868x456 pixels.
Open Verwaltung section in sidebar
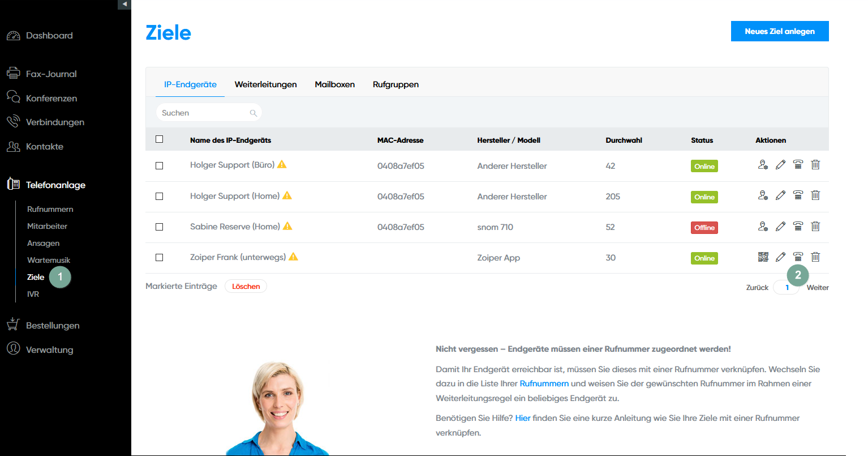click(49, 350)
